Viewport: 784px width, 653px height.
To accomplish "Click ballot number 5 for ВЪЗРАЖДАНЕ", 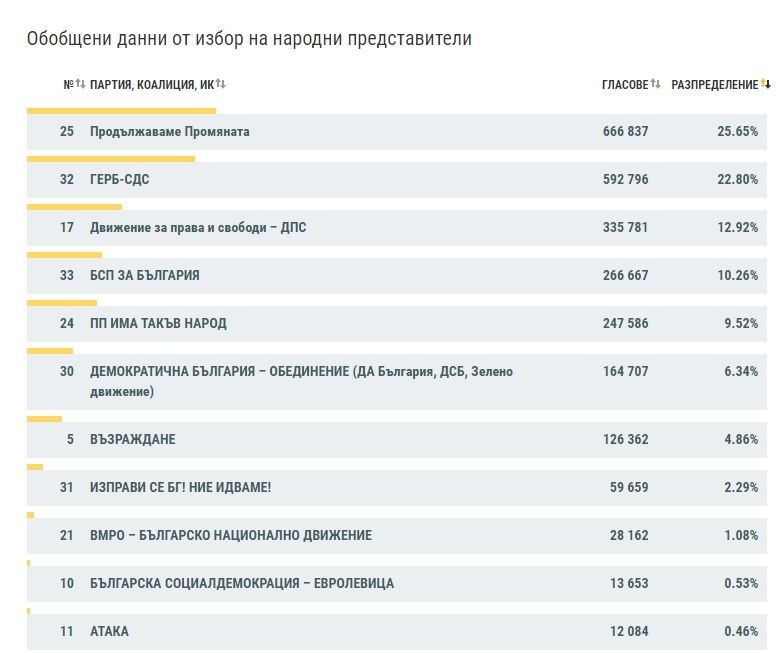I will pyautogui.click(x=70, y=440).
